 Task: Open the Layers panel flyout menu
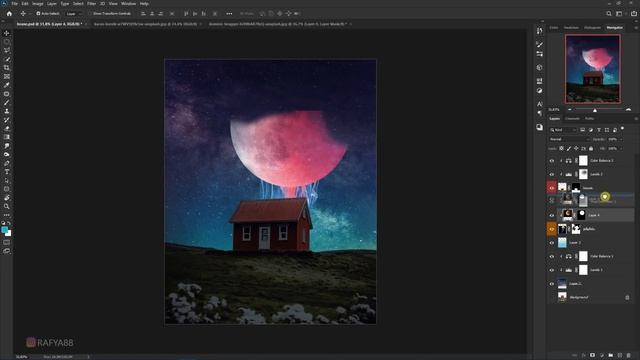click(x=636, y=119)
